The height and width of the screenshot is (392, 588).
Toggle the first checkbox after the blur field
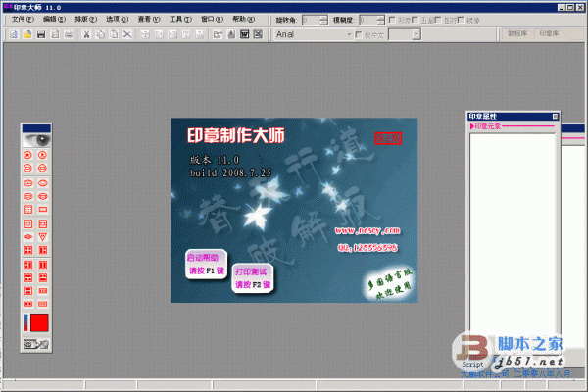pyautogui.click(x=392, y=20)
